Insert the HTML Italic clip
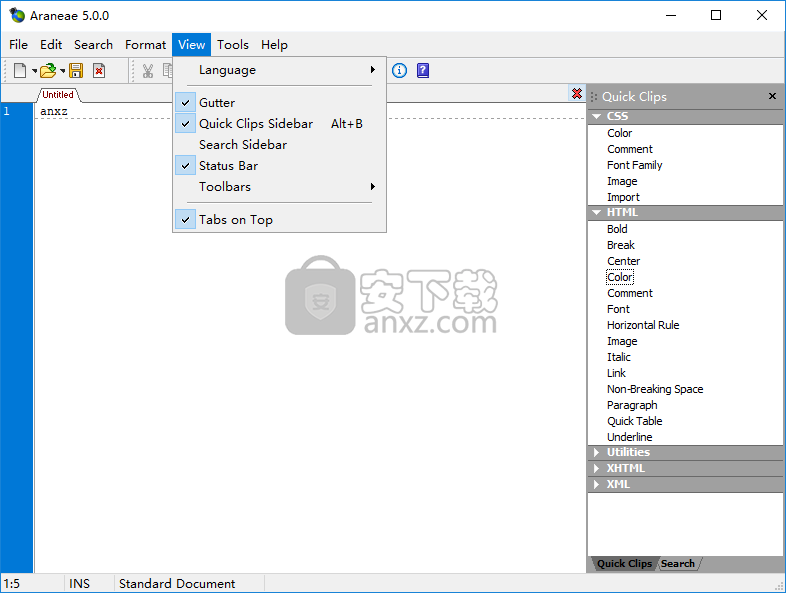Viewport: 786px width, 593px height. click(619, 357)
